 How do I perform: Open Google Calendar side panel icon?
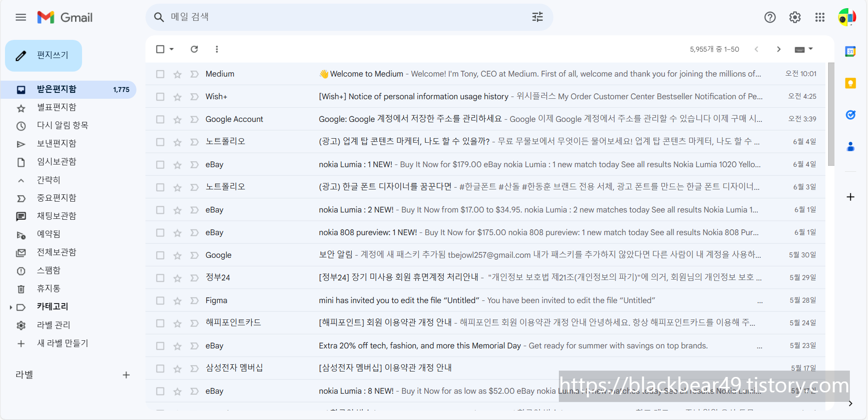click(x=850, y=51)
